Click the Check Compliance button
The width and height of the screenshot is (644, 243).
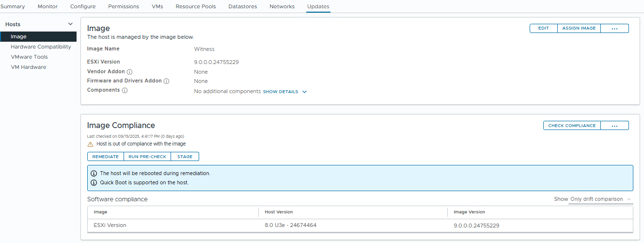[572, 126]
